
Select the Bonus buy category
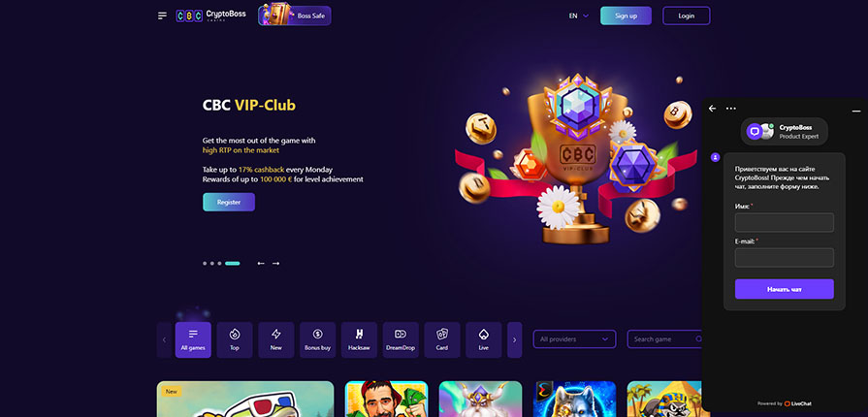(x=318, y=339)
